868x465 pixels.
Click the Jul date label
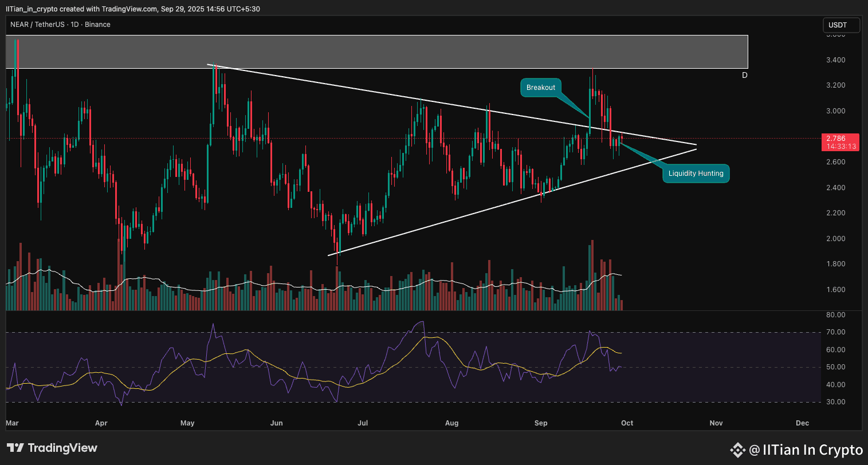point(363,423)
